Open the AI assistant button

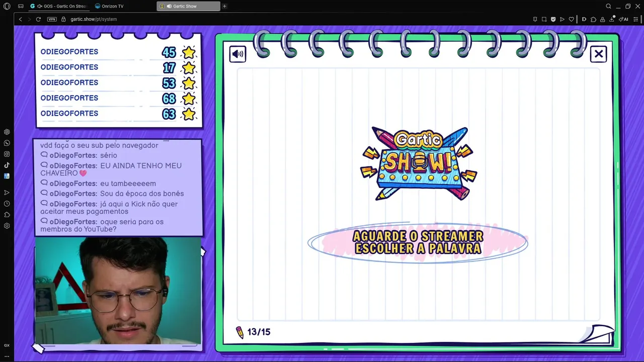624,19
